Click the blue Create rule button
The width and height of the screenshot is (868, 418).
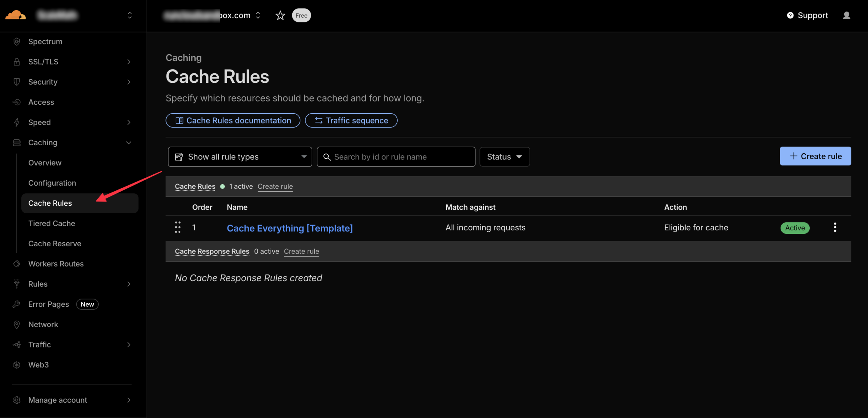(x=815, y=156)
